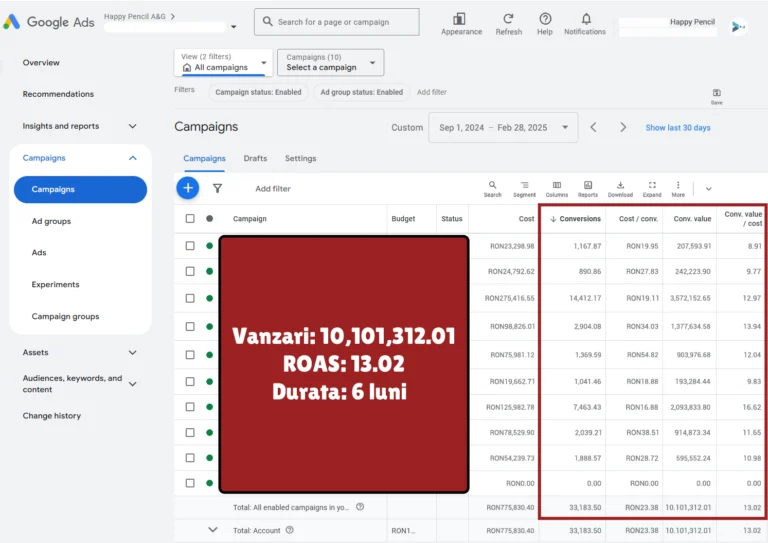The image size is (768, 543).
Task: Switch to the Drafts tab
Action: click(255, 158)
